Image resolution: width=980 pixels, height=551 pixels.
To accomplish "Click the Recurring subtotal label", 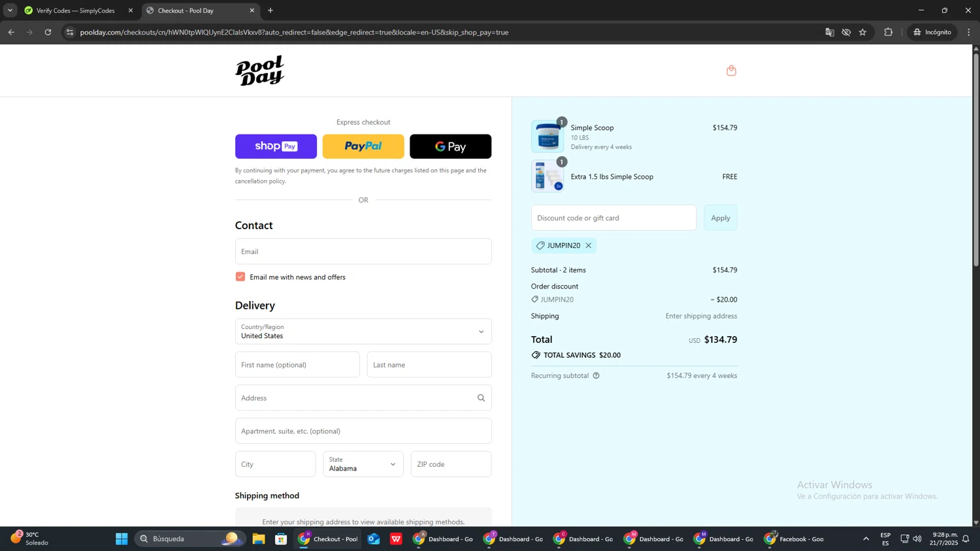I will 560,375.
